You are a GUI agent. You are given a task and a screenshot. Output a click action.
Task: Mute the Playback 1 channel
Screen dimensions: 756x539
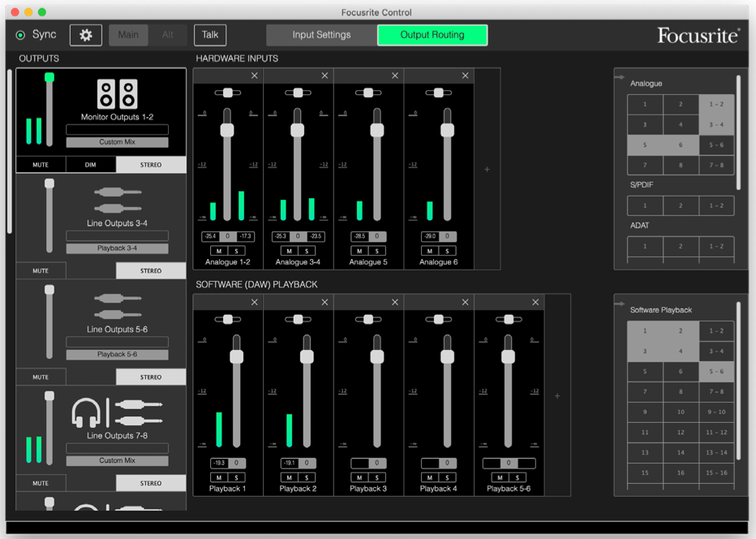(x=219, y=477)
